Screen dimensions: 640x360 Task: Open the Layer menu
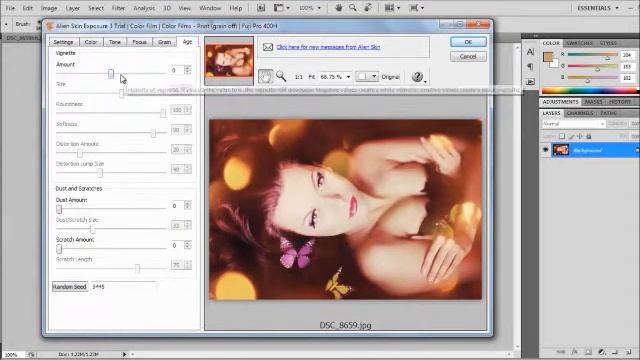(73, 8)
